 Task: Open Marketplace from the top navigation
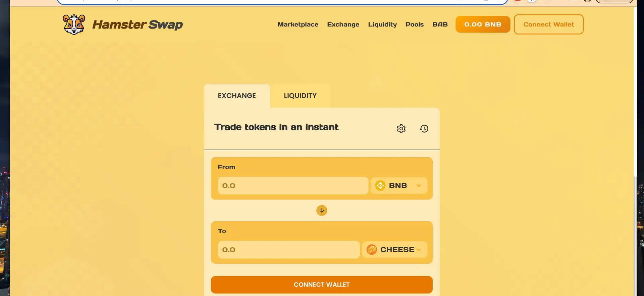pos(298,25)
